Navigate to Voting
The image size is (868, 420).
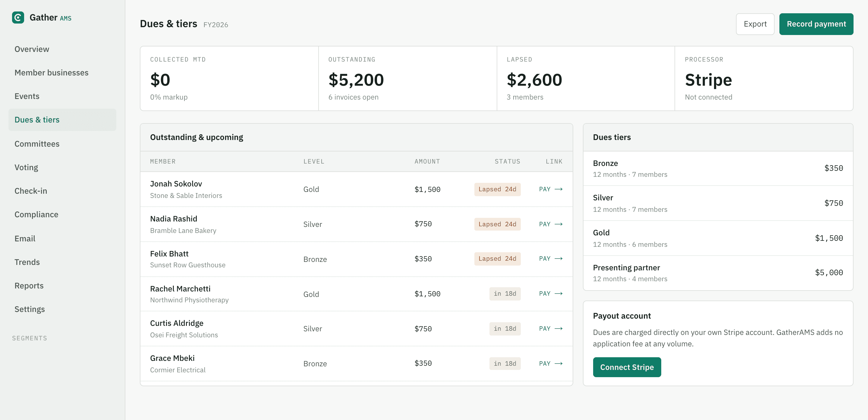[x=62, y=168]
